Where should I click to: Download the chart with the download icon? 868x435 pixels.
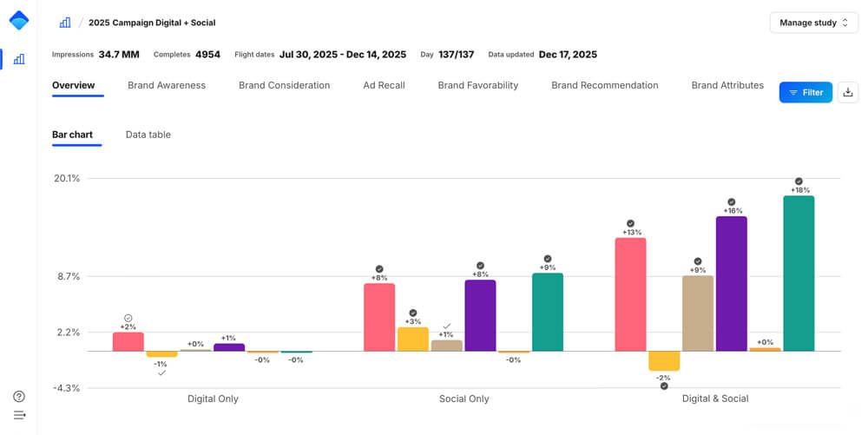click(x=848, y=92)
